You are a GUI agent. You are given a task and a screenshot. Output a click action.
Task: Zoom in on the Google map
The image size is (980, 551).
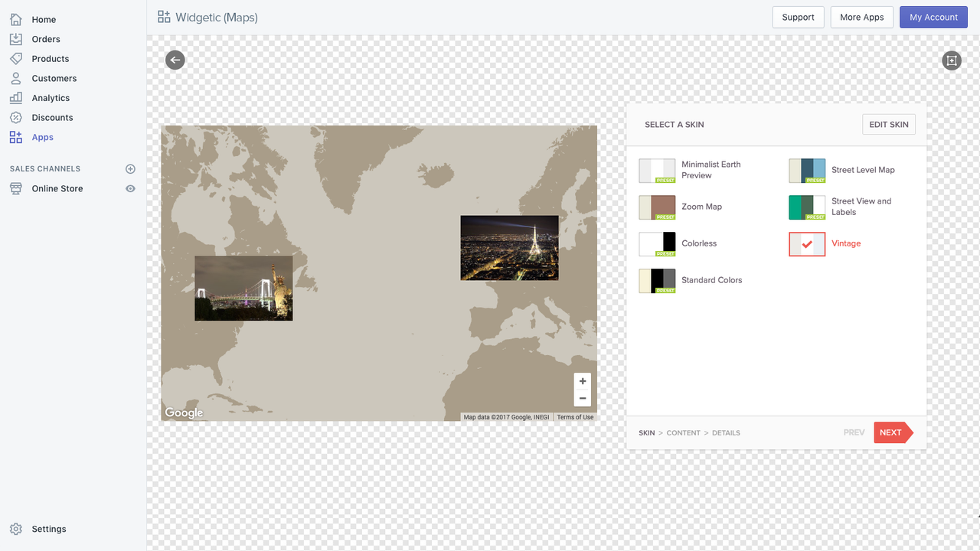(583, 380)
